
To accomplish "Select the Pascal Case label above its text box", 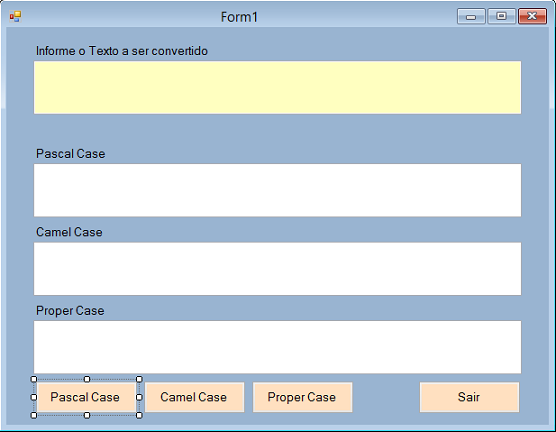I will pos(71,154).
